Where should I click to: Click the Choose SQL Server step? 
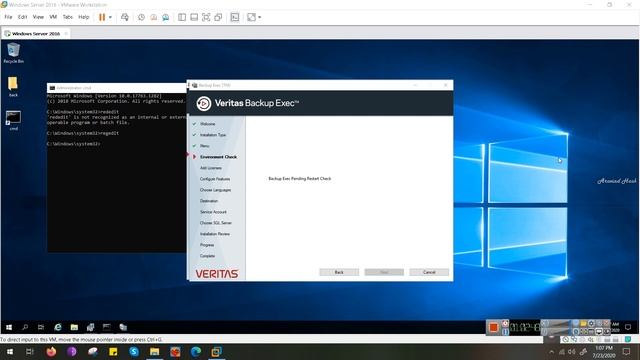point(216,223)
